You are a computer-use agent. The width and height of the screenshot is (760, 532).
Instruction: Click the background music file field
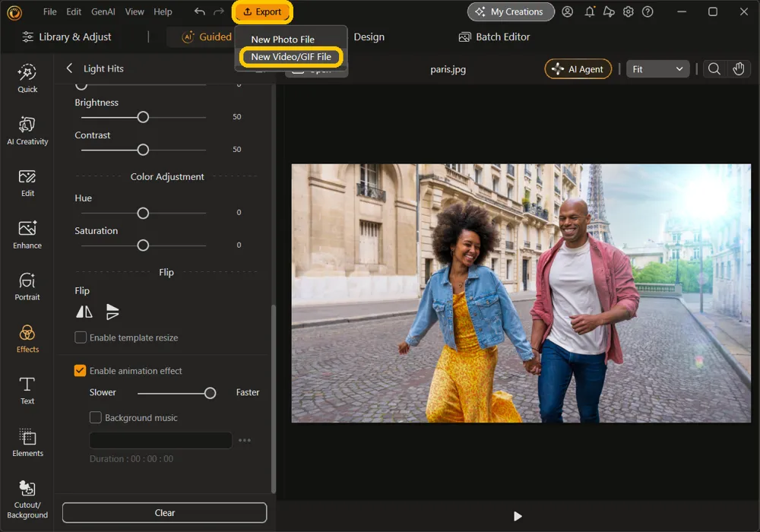[x=160, y=441]
